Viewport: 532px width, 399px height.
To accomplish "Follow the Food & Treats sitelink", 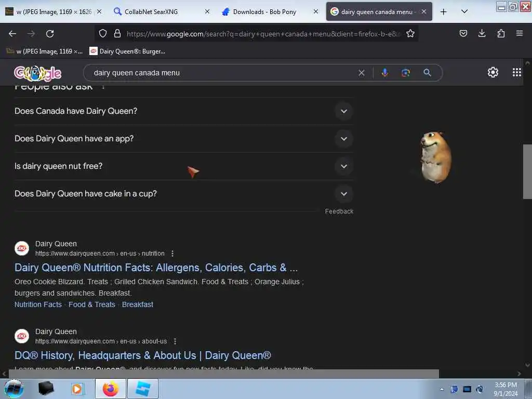I will (92, 304).
